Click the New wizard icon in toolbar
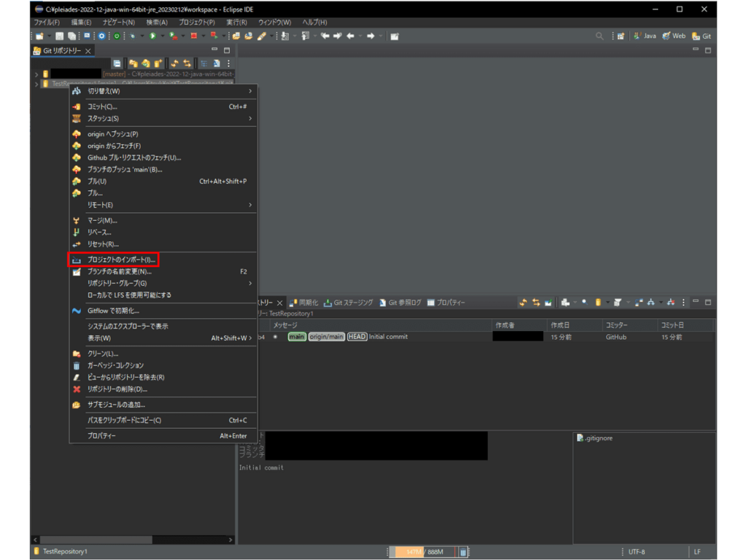This screenshot has height=560, width=747. coord(39,36)
